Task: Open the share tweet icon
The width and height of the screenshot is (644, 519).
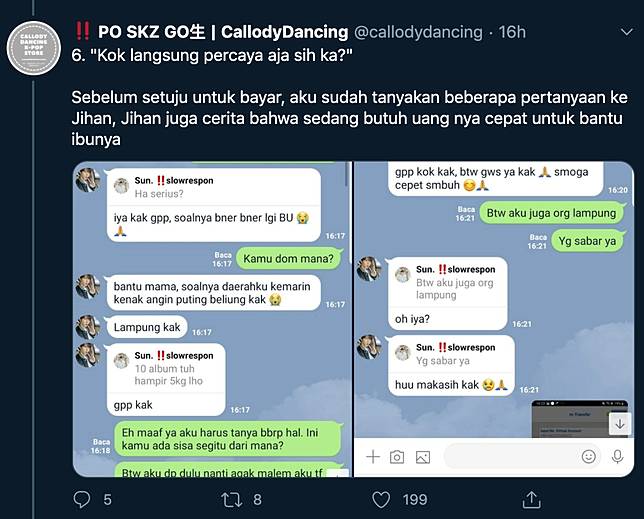Action: click(531, 499)
